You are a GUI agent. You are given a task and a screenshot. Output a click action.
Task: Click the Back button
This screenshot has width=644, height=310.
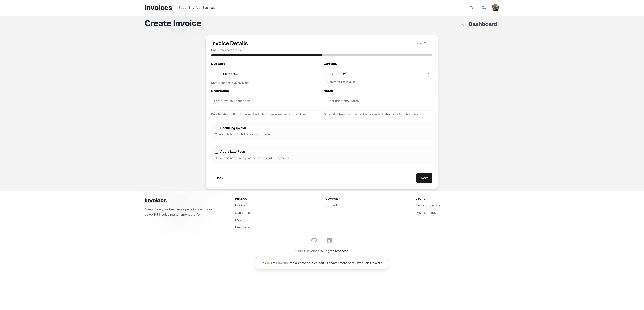[219, 178]
